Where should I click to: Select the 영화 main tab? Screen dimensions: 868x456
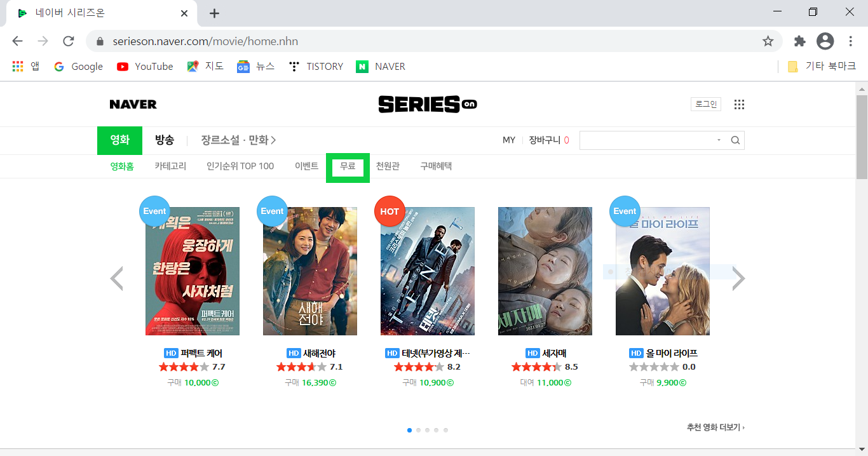click(x=119, y=140)
